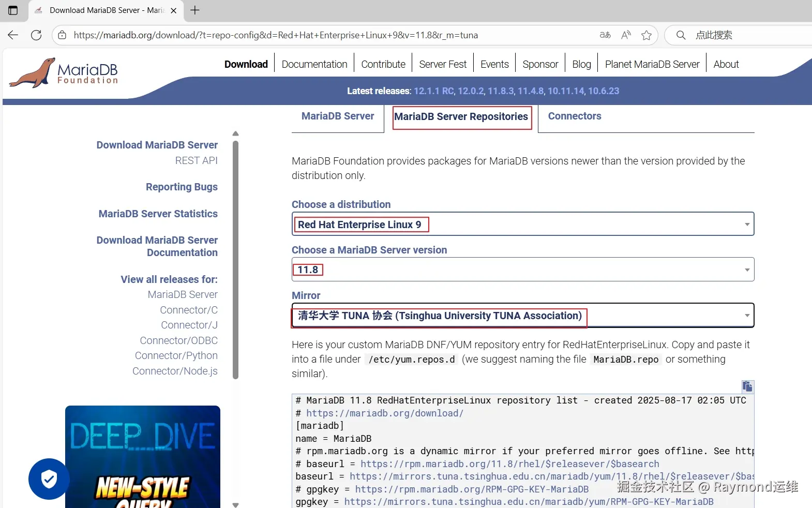
Task: Click the '[mariadb]' line in the repo config
Action: [x=320, y=426]
